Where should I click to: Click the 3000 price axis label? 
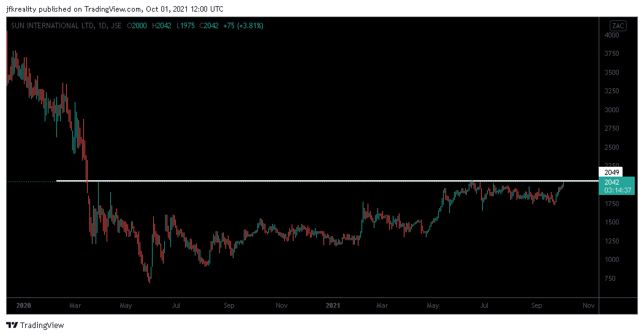(612, 110)
